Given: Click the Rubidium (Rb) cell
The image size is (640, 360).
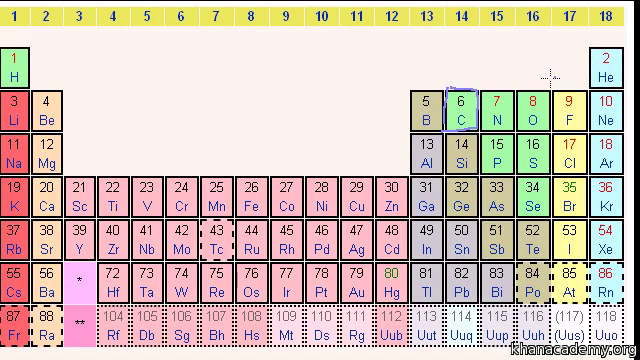Looking at the screenshot, I should click(x=15, y=240).
